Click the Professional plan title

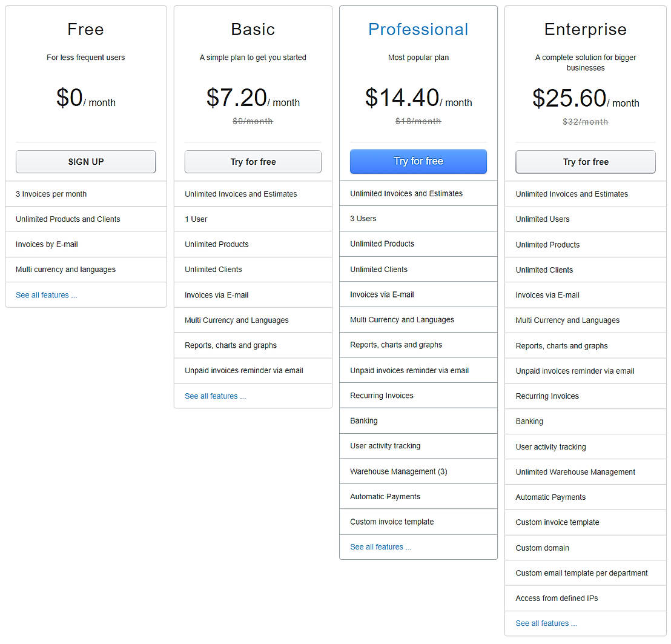pos(418,29)
